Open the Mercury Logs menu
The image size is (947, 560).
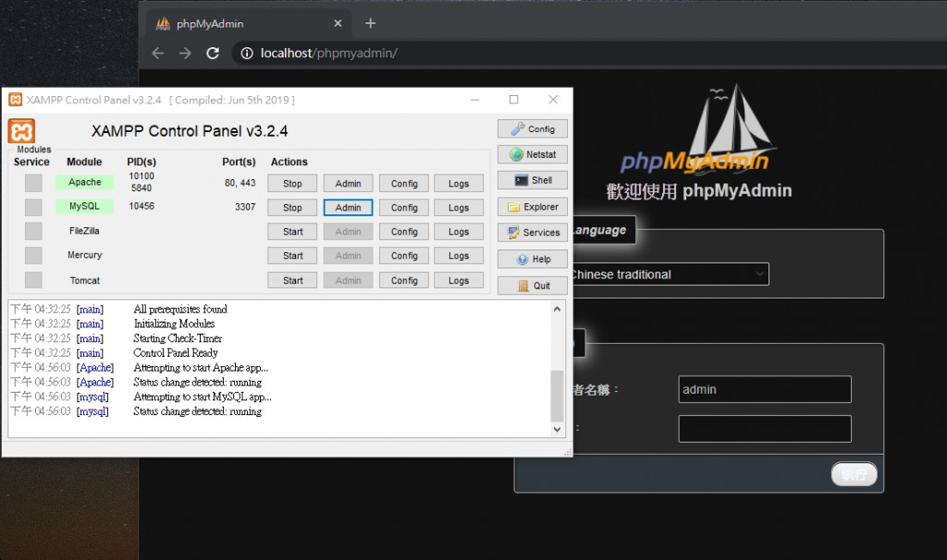(459, 256)
